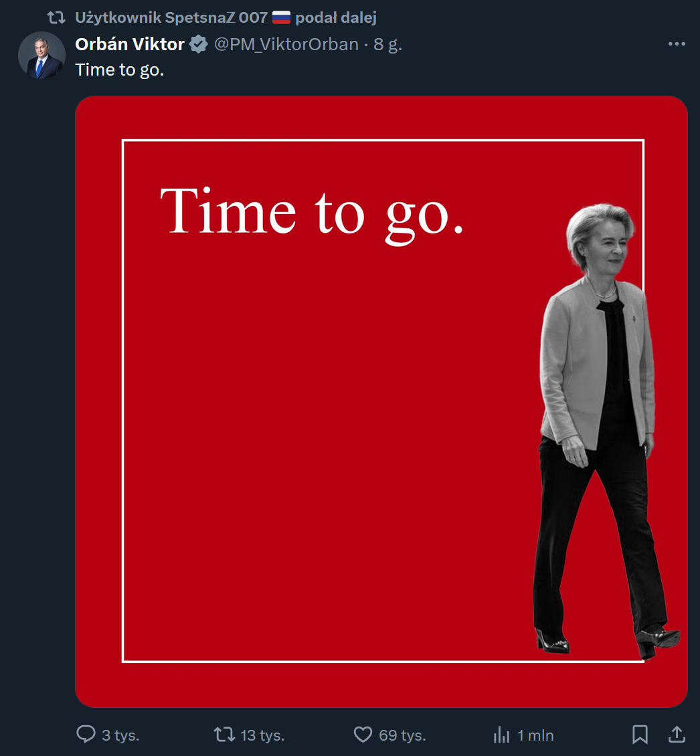Open the three-dot more options menu

click(677, 44)
